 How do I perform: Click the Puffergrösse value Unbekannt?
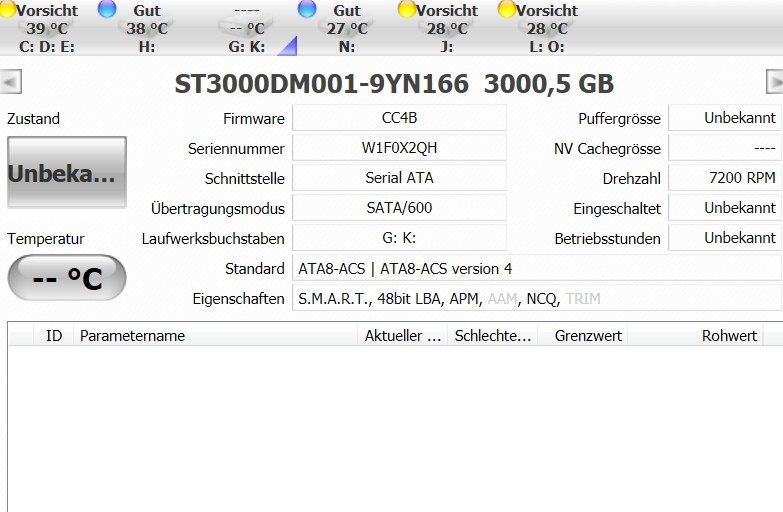pos(726,118)
